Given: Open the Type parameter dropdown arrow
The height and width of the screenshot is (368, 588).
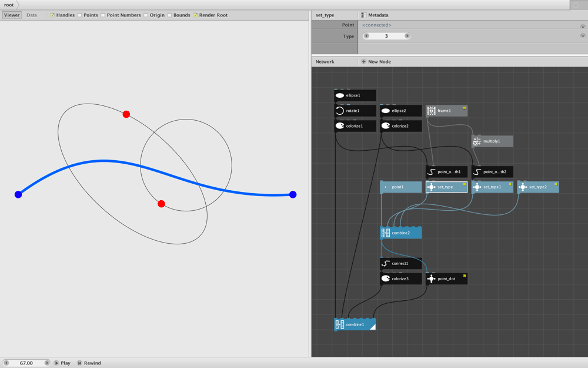Looking at the screenshot, I should click(x=583, y=36).
